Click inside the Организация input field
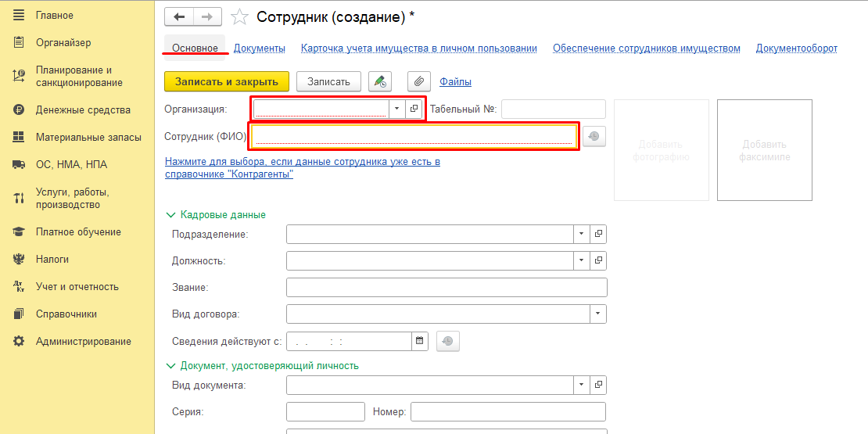Screen dimensions: 868x434 (321, 109)
